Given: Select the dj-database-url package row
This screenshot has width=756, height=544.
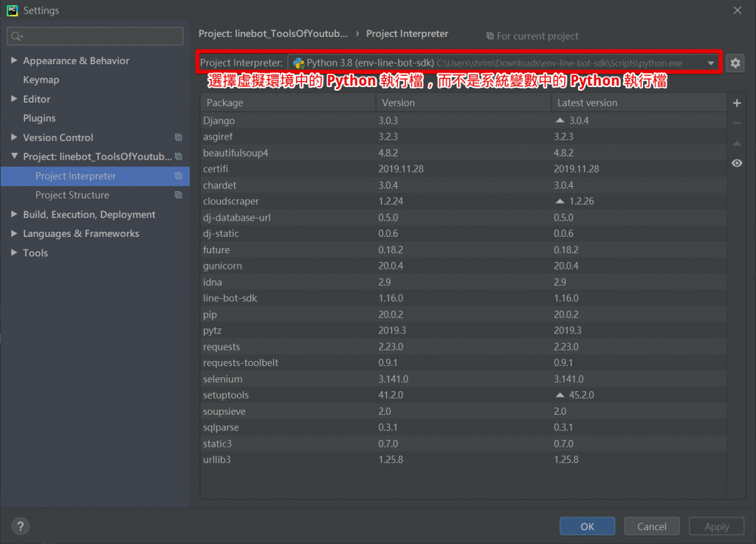Looking at the screenshot, I should point(464,217).
